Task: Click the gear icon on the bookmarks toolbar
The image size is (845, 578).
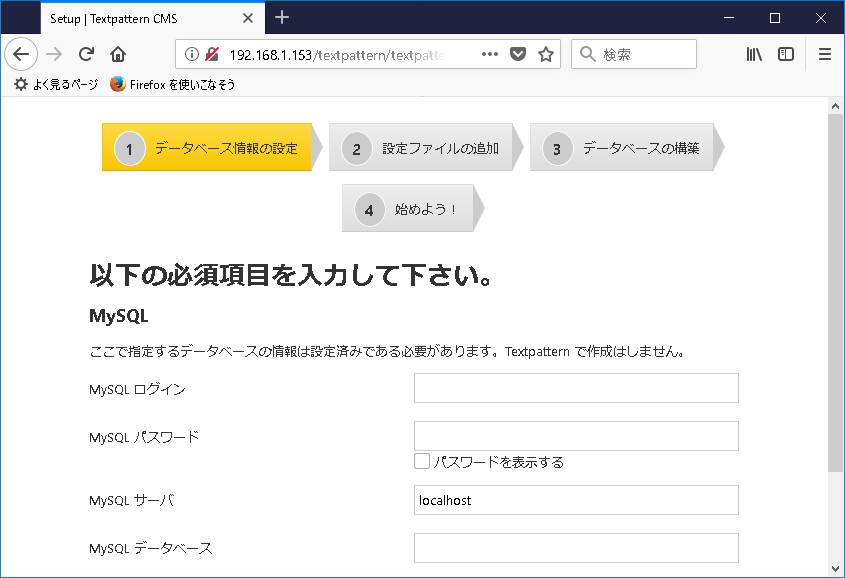Action: click(20, 85)
